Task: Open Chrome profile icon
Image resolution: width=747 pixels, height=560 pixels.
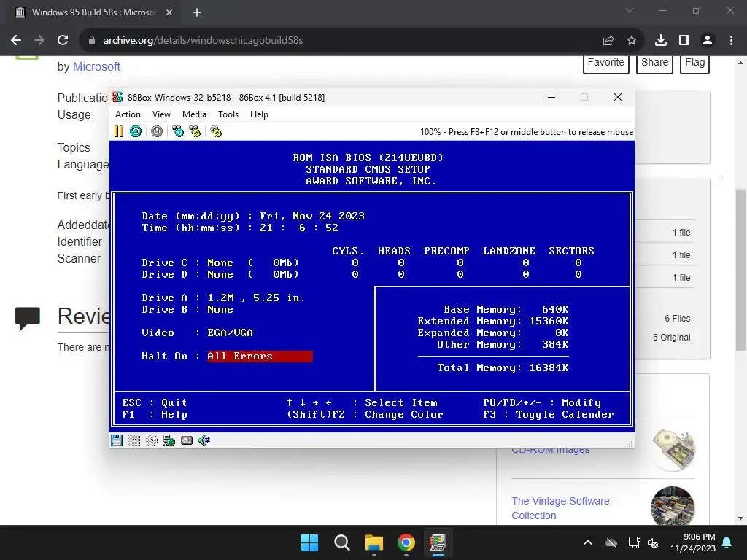Action: (708, 41)
